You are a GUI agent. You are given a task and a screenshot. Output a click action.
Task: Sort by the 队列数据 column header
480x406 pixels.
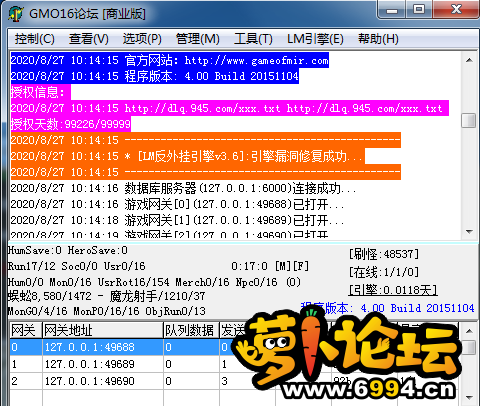point(191,331)
